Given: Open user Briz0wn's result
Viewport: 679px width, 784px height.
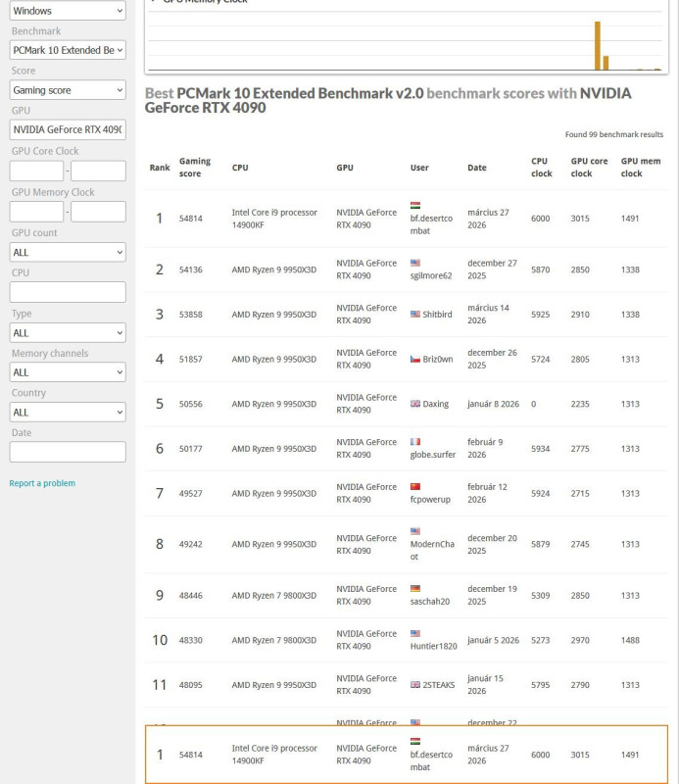Looking at the screenshot, I should click(438, 359).
